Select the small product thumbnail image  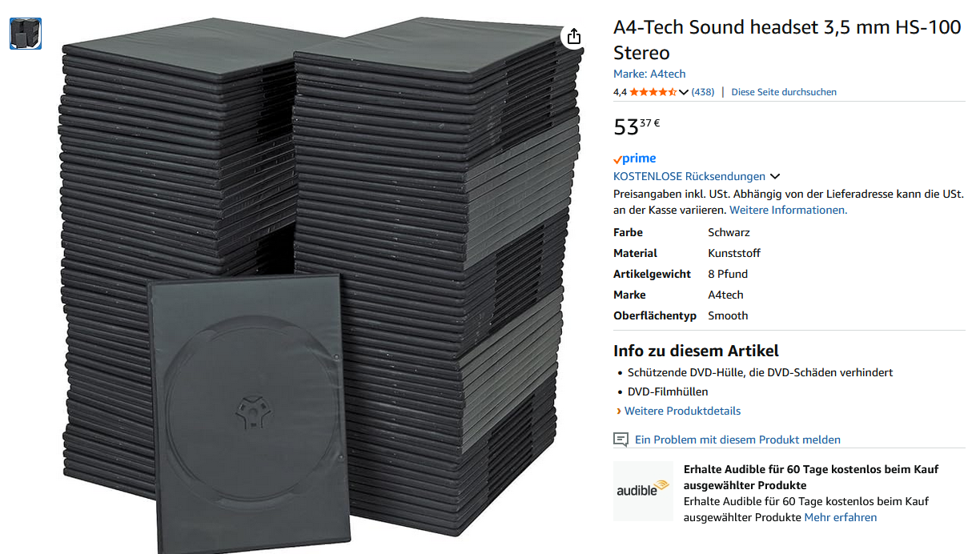coord(26,34)
